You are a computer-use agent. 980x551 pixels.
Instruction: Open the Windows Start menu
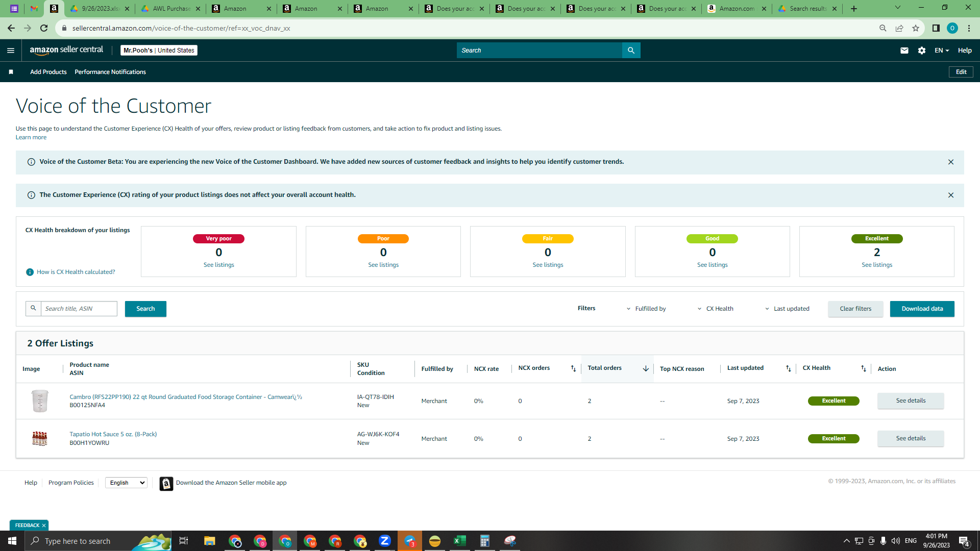(x=12, y=541)
